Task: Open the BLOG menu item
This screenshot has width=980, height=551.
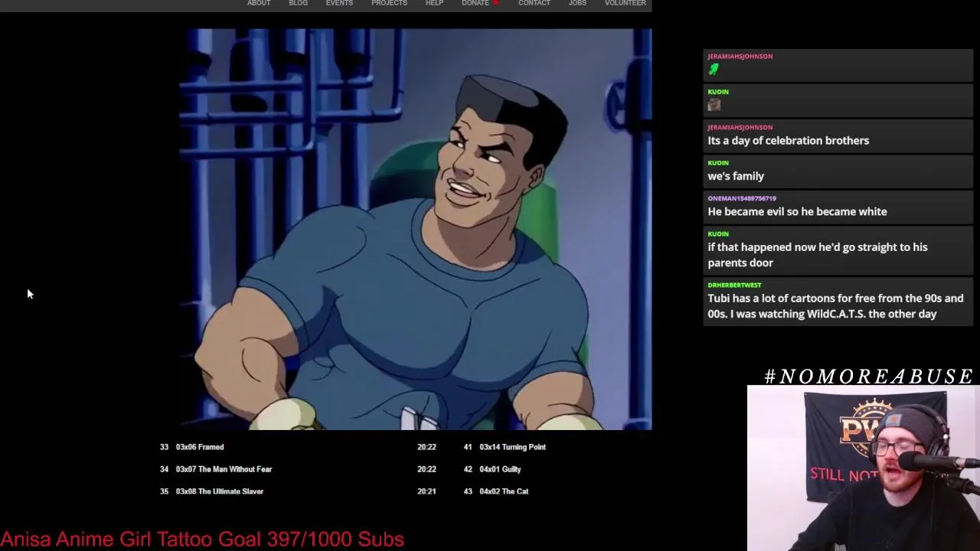Action: [298, 3]
